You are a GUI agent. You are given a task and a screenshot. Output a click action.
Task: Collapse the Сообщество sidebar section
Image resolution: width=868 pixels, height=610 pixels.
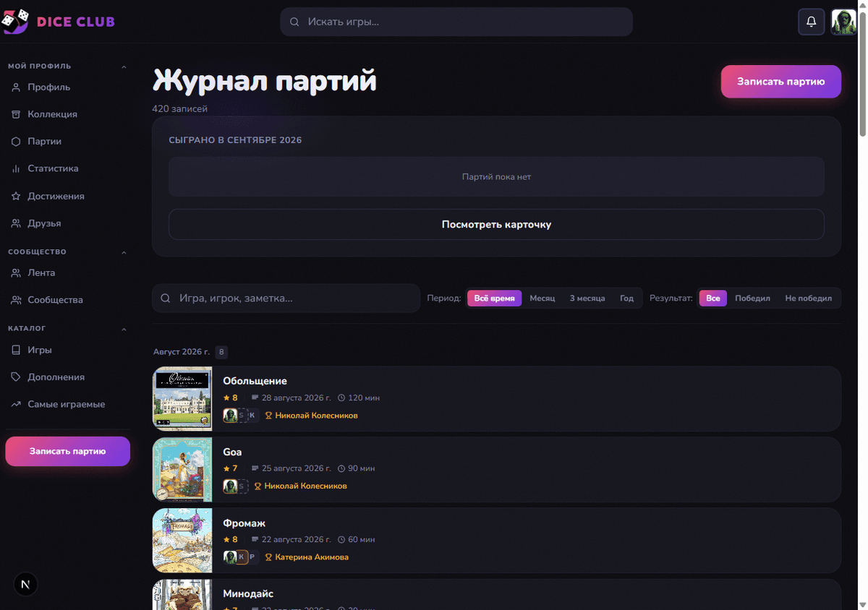click(124, 252)
